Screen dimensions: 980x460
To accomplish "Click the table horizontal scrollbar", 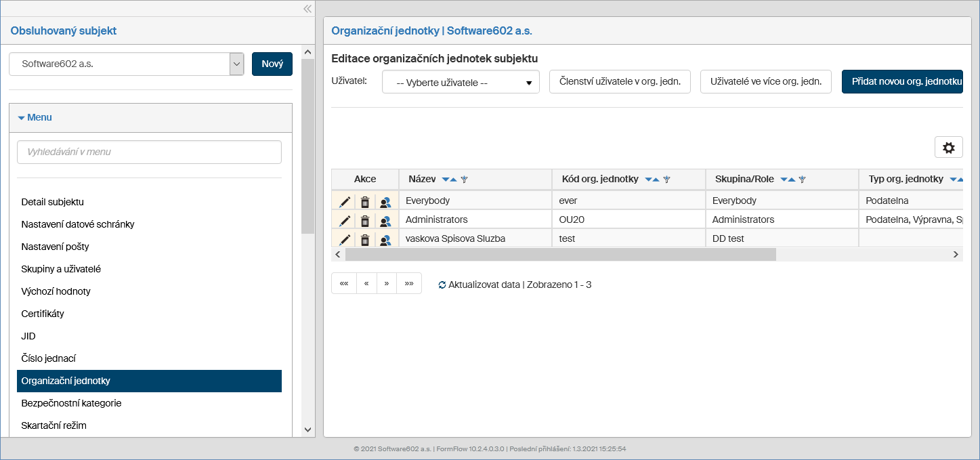I will point(560,255).
